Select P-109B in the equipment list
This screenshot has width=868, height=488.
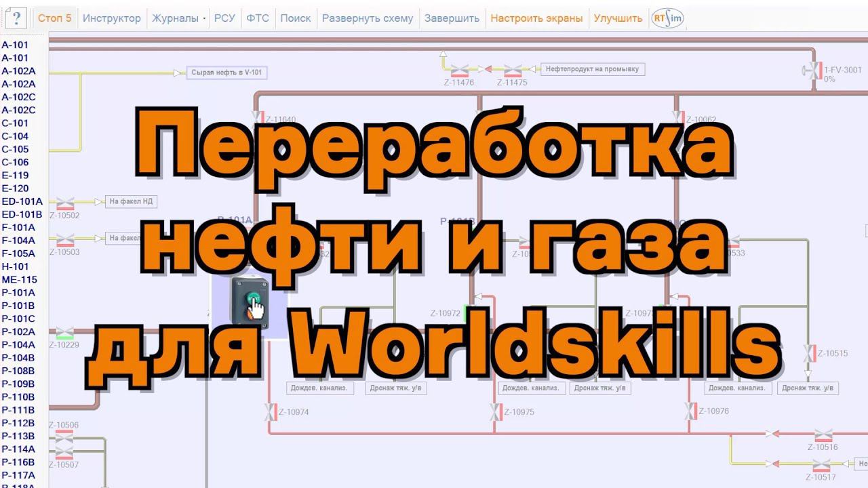[x=18, y=384]
